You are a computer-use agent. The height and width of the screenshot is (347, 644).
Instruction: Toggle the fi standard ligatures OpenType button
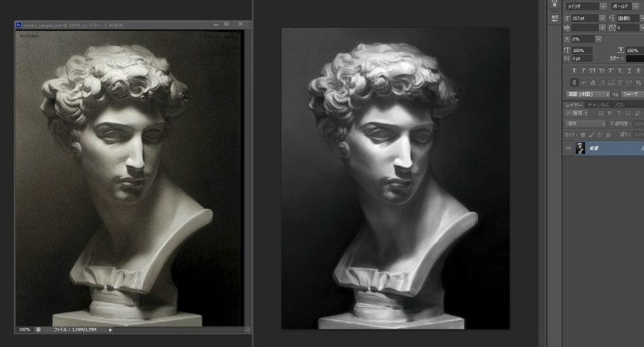574,83
